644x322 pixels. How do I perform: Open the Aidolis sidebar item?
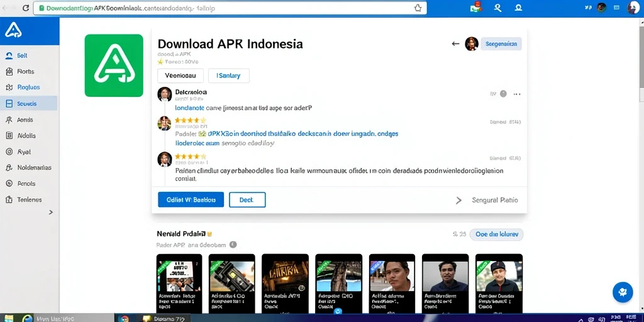pyautogui.click(x=29, y=136)
